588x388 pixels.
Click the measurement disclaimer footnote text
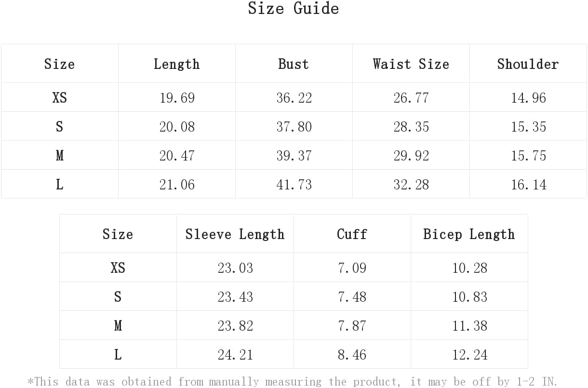[x=293, y=381]
